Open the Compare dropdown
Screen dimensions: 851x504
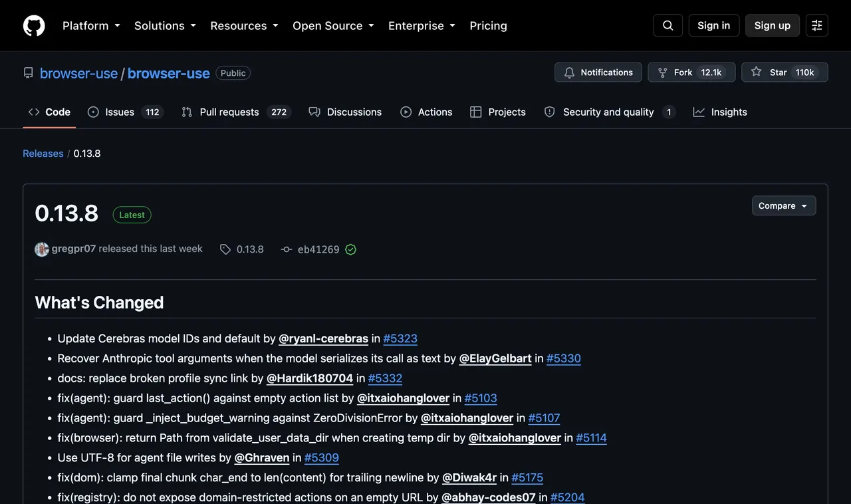click(784, 205)
